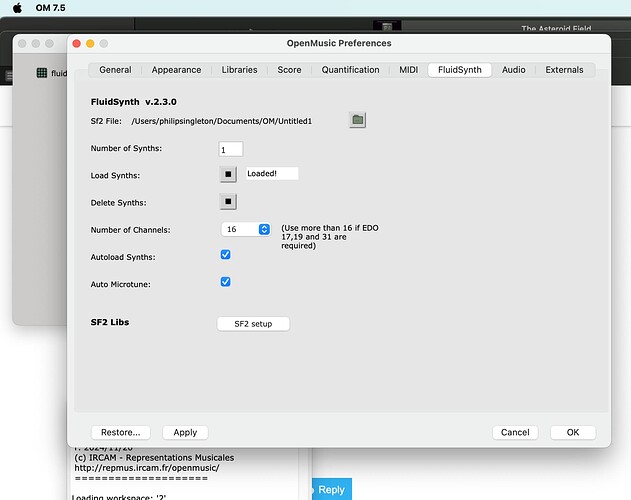
Task: Select the FluidSynth tab
Action: (x=460, y=70)
